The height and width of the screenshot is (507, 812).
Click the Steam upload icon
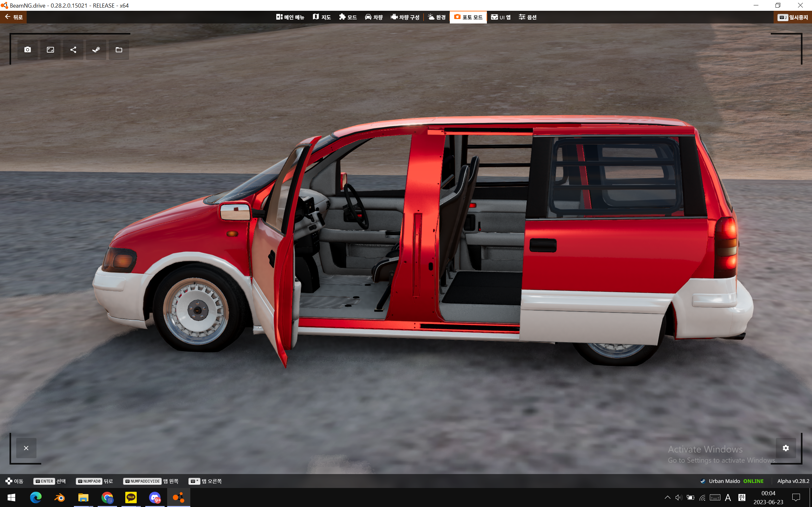tap(96, 50)
